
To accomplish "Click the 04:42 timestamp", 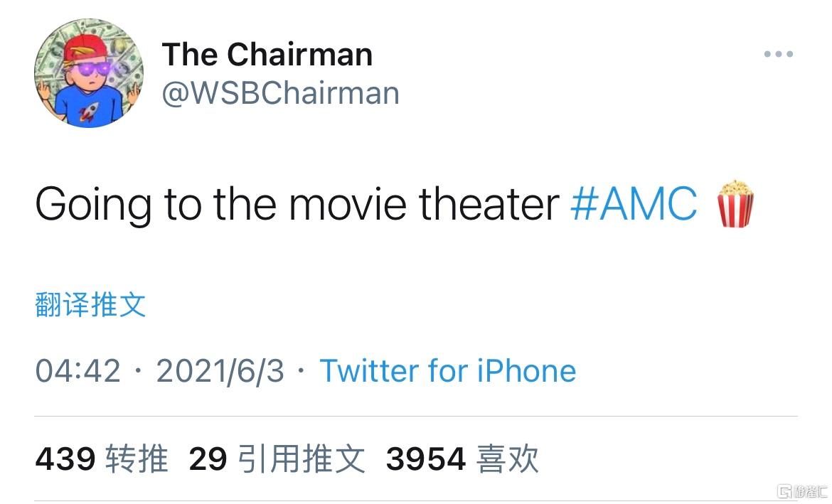I will pyautogui.click(x=78, y=370).
